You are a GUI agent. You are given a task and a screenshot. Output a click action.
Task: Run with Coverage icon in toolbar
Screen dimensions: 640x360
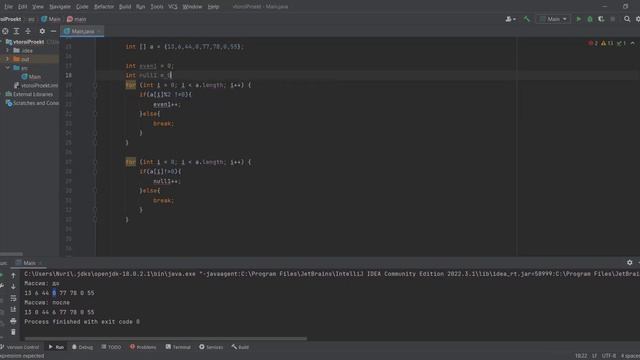[601, 19]
